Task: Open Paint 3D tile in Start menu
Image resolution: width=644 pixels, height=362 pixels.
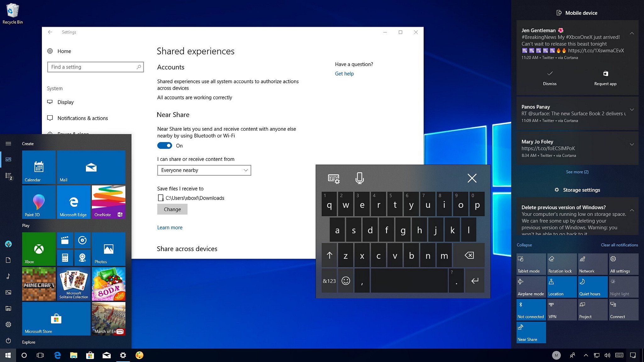Action: pyautogui.click(x=39, y=202)
